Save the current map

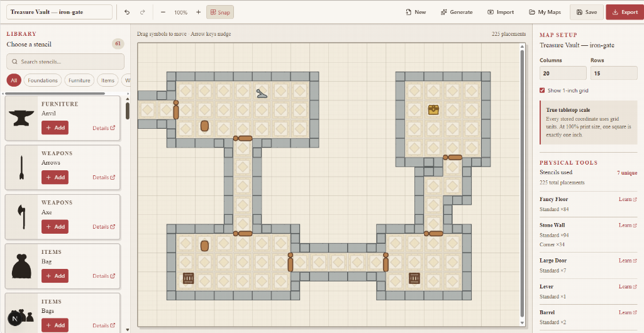point(587,13)
